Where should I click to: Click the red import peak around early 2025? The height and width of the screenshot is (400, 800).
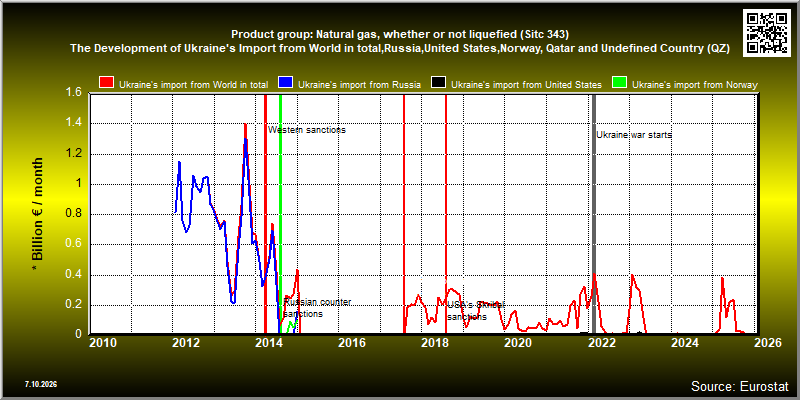(x=722, y=279)
